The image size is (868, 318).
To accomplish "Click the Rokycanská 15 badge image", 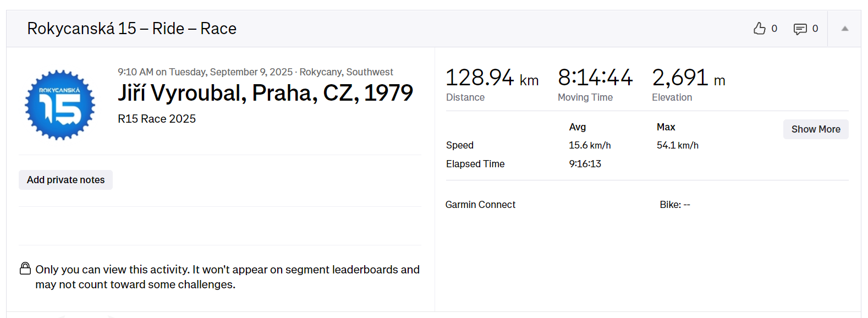I will [60, 105].
